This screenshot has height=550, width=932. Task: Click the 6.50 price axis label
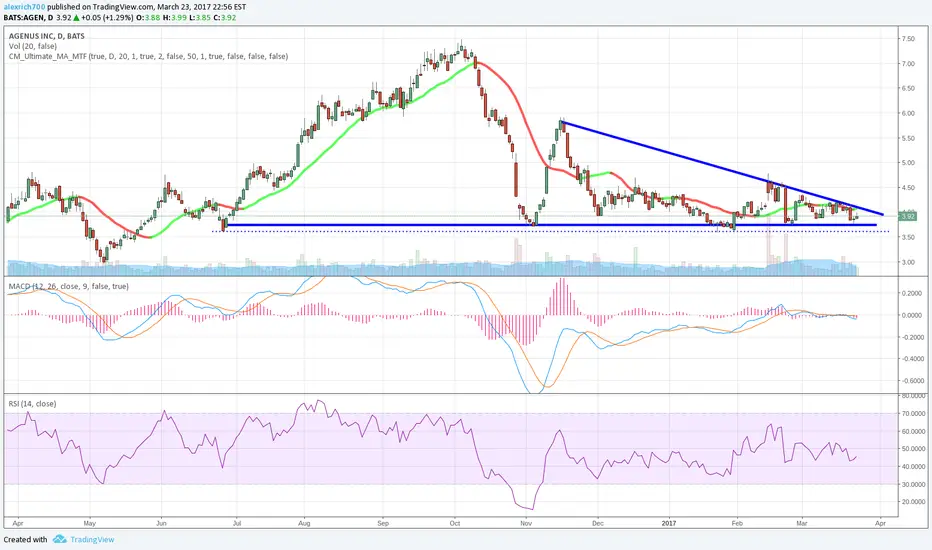pyautogui.click(x=908, y=88)
